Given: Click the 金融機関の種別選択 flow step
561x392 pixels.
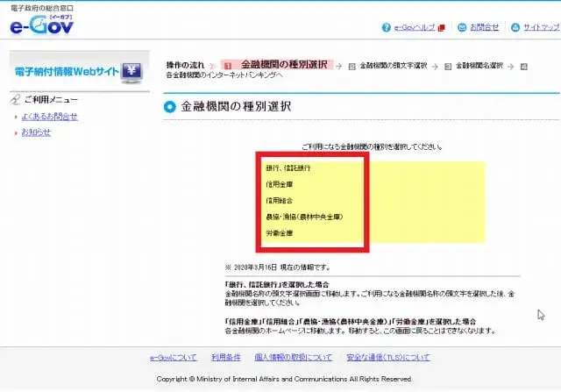Looking at the screenshot, I should pos(277,65).
